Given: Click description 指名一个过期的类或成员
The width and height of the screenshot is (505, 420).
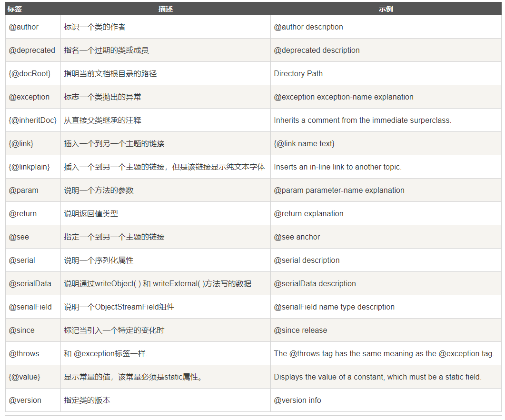Looking at the screenshot, I should 106,50.
